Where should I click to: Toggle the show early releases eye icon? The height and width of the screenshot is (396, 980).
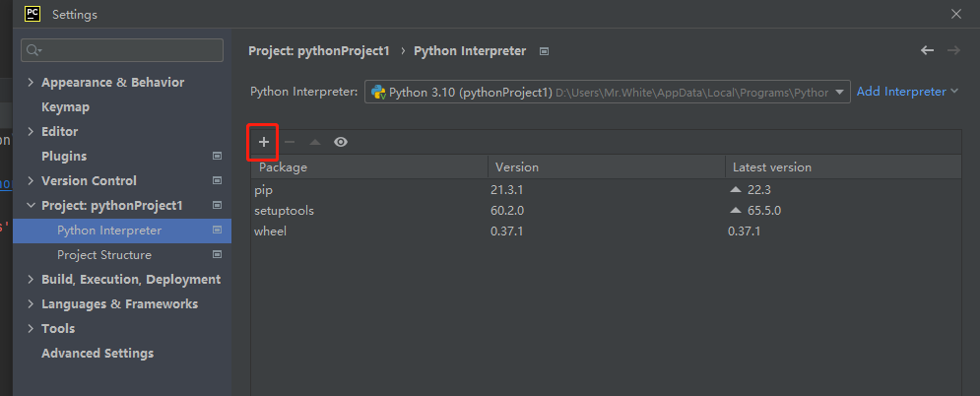(x=341, y=142)
